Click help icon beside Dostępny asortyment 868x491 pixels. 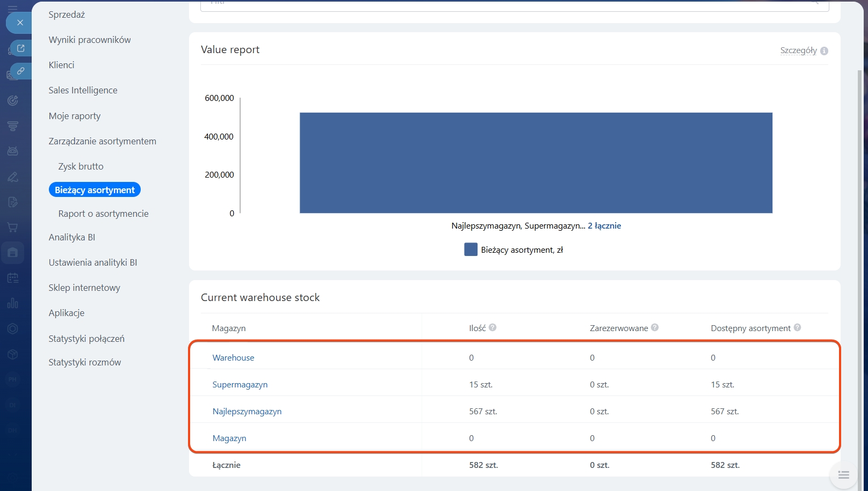coord(797,327)
